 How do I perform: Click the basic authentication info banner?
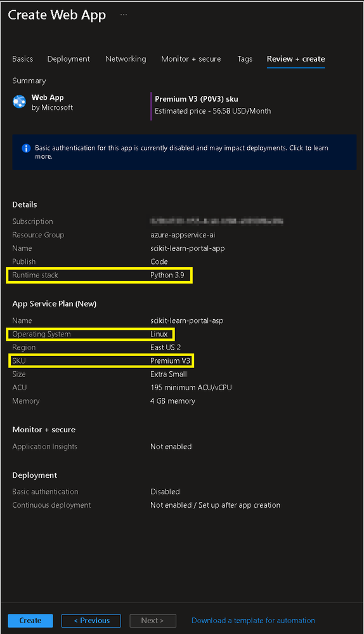tap(185, 152)
